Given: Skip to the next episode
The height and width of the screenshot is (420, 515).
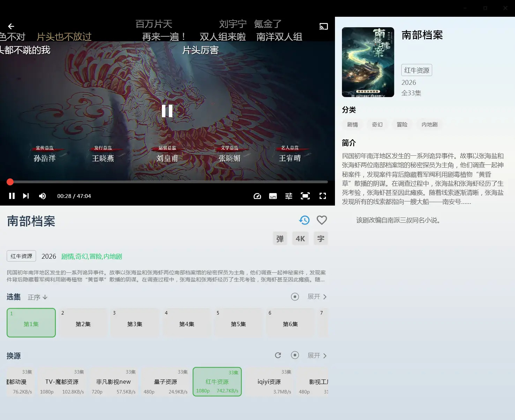Looking at the screenshot, I should click(x=26, y=196).
